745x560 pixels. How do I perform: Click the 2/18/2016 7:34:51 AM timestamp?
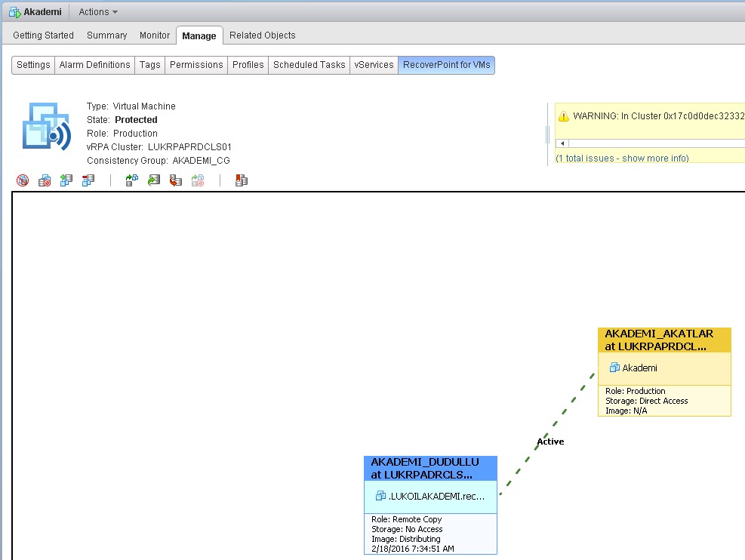413,549
